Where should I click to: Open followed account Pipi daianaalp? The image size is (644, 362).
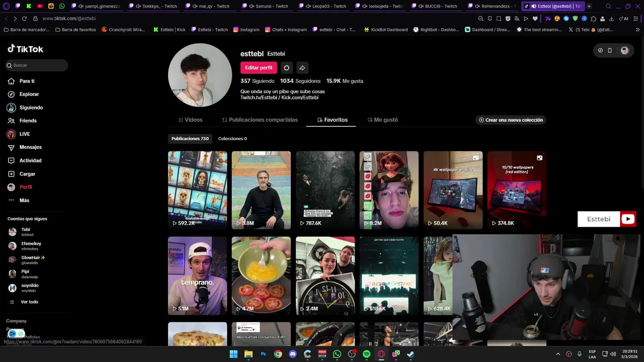pos(24,274)
